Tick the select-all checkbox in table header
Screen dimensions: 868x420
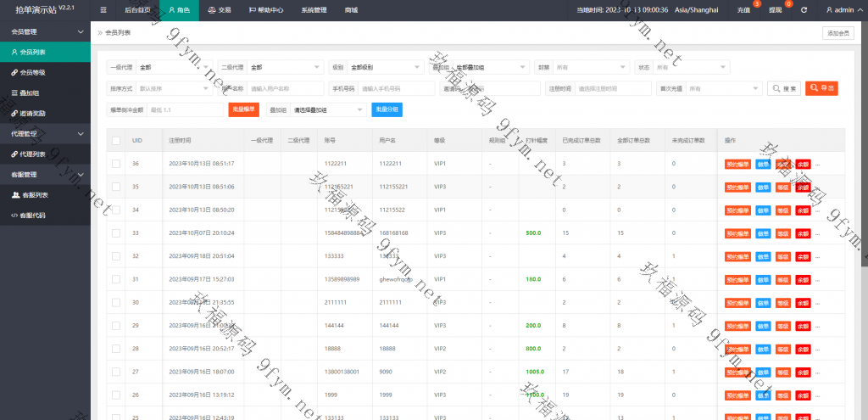click(x=115, y=141)
